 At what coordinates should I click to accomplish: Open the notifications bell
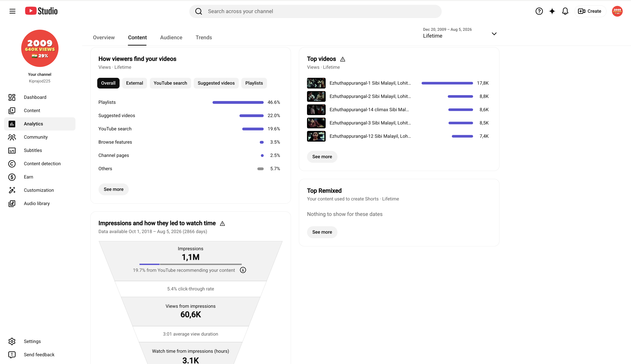click(565, 11)
